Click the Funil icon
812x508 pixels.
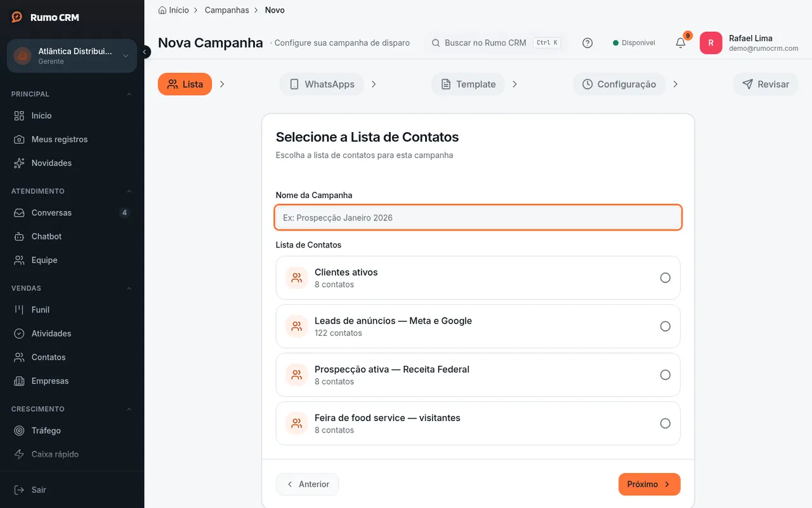(20, 310)
